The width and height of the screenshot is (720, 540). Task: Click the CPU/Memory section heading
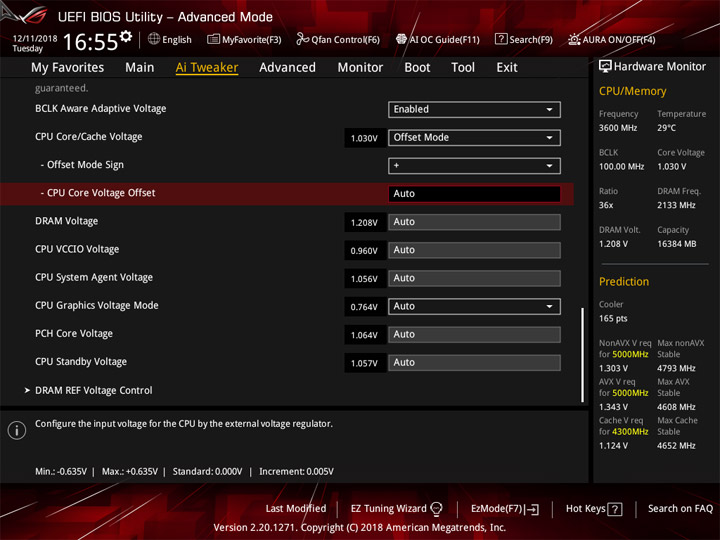click(632, 91)
